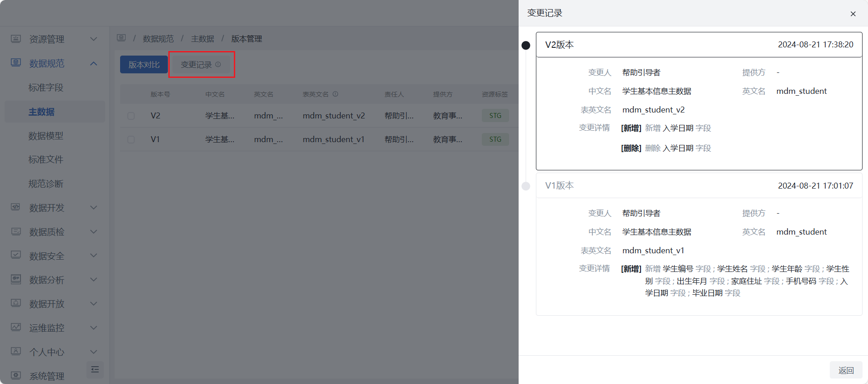Click the 责任人 column header
This screenshot has height=384, width=868.
pyautogui.click(x=394, y=94)
